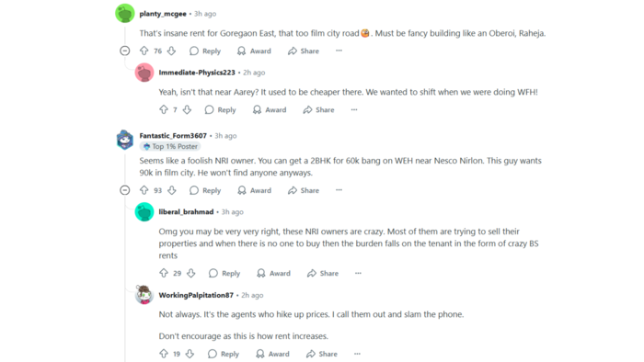Open WorkingPalpitation87 username link

pos(196,295)
